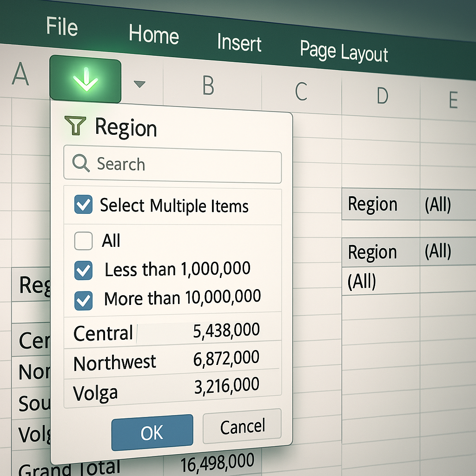
Task: Focus the Search input field
Action: coord(172,164)
